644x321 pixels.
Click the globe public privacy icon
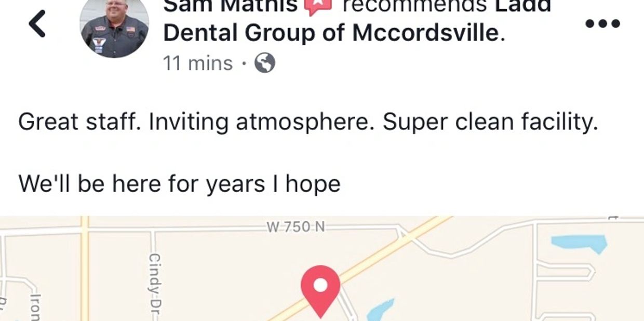(x=264, y=64)
